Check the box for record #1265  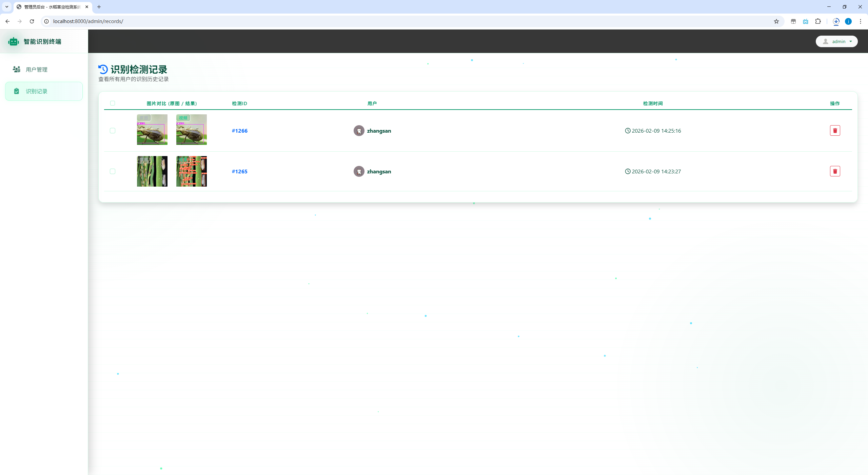coord(113,171)
